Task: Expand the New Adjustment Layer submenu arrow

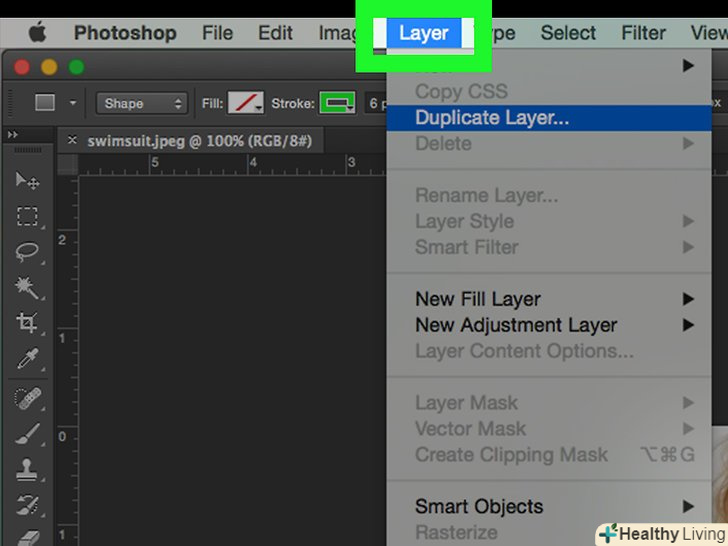Action: point(688,325)
